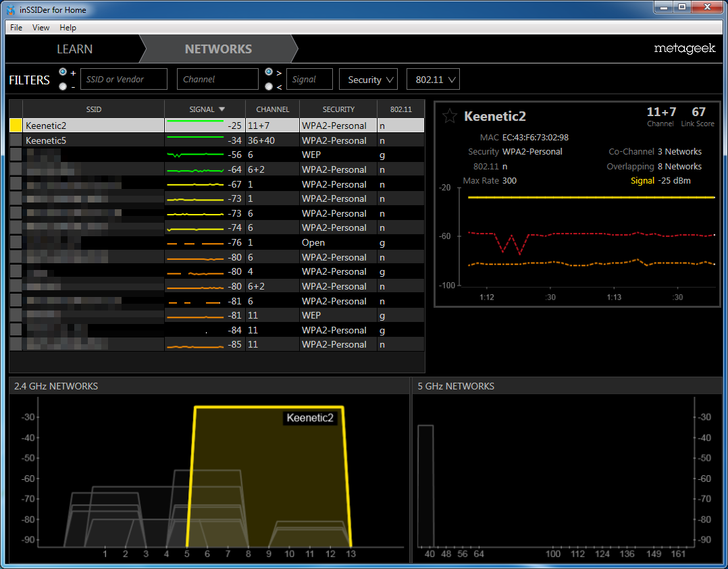Click the 2.4 GHz NETWORKS panel title
728x569 pixels.
55,386
